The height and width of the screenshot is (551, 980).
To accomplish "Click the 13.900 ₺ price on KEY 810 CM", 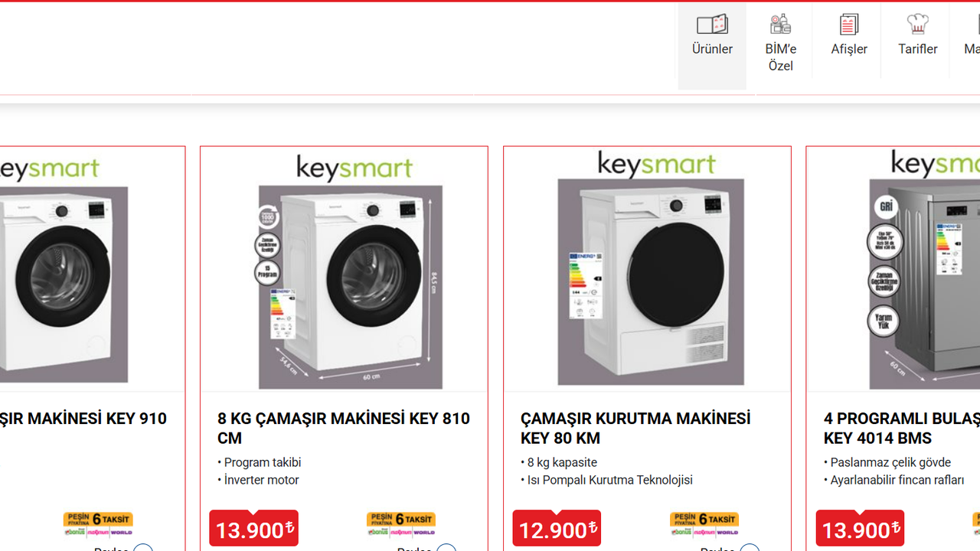I will click(x=253, y=529).
